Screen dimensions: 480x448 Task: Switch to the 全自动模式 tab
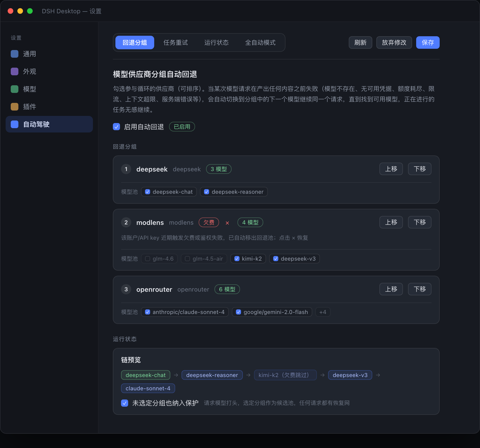pyautogui.click(x=260, y=42)
